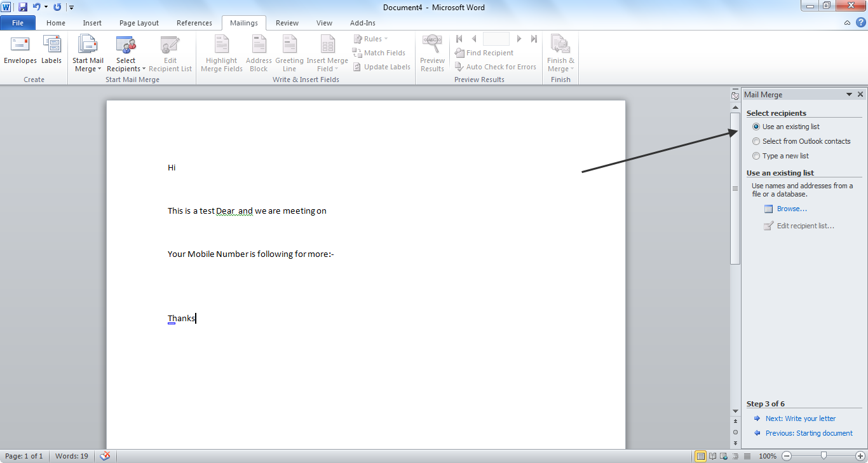Switch to Full Screen Reading view
This screenshot has height=463, width=868.
pyautogui.click(x=712, y=456)
